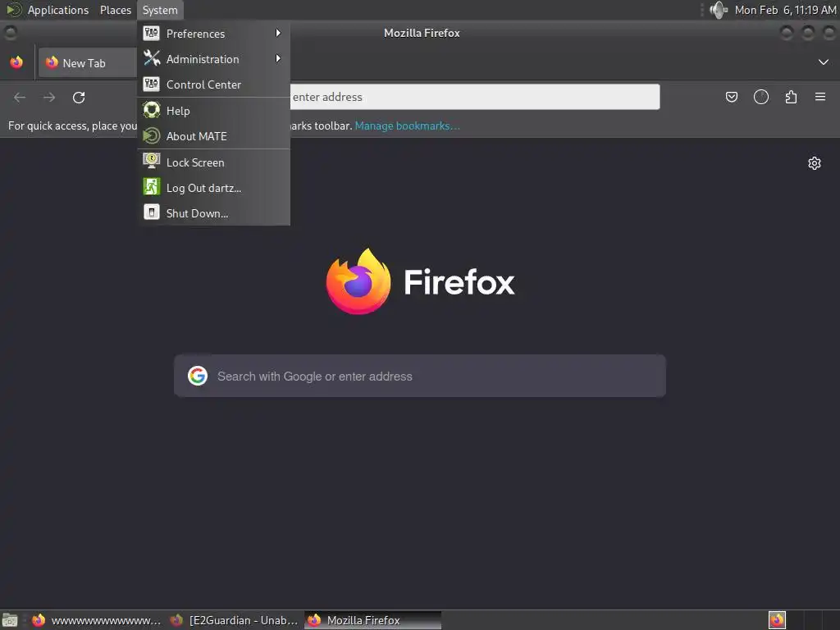Choose Log Out dartz... entry

point(214,188)
